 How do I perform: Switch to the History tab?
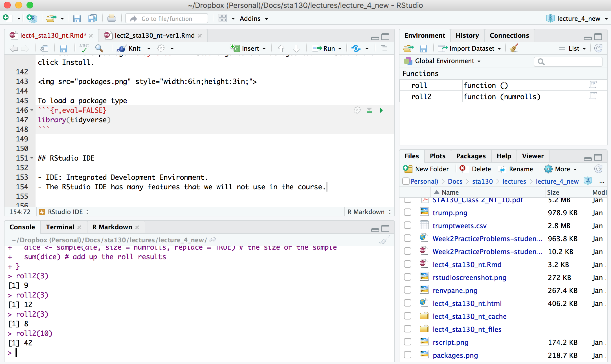pyautogui.click(x=467, y=35)
